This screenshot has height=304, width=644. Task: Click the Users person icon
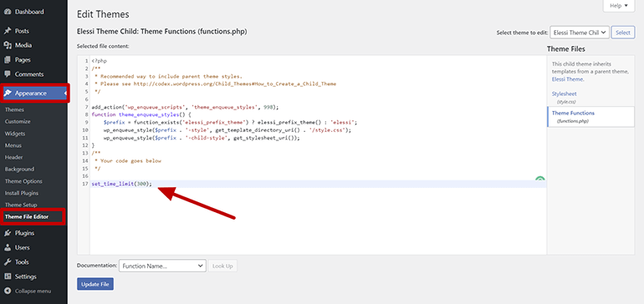coord(8,247)
